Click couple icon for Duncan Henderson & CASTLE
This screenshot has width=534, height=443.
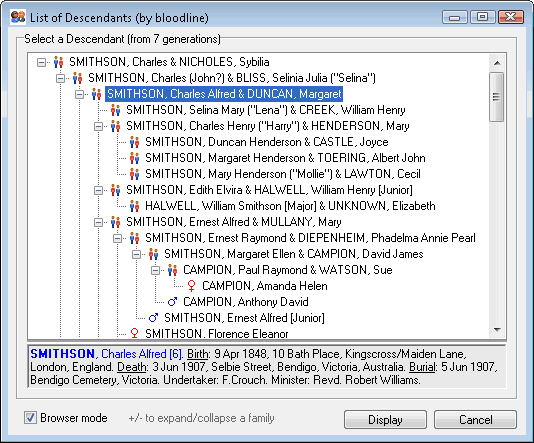click(135, 142)
